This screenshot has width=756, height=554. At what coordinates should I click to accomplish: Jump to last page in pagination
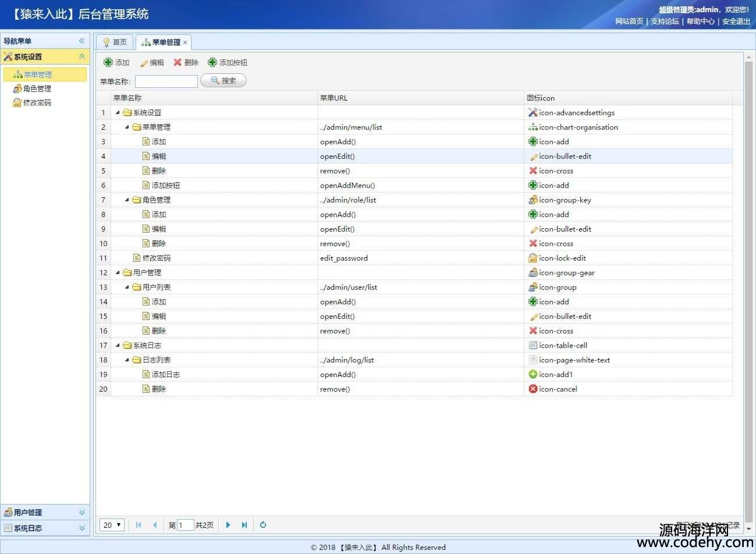[244, 525]
